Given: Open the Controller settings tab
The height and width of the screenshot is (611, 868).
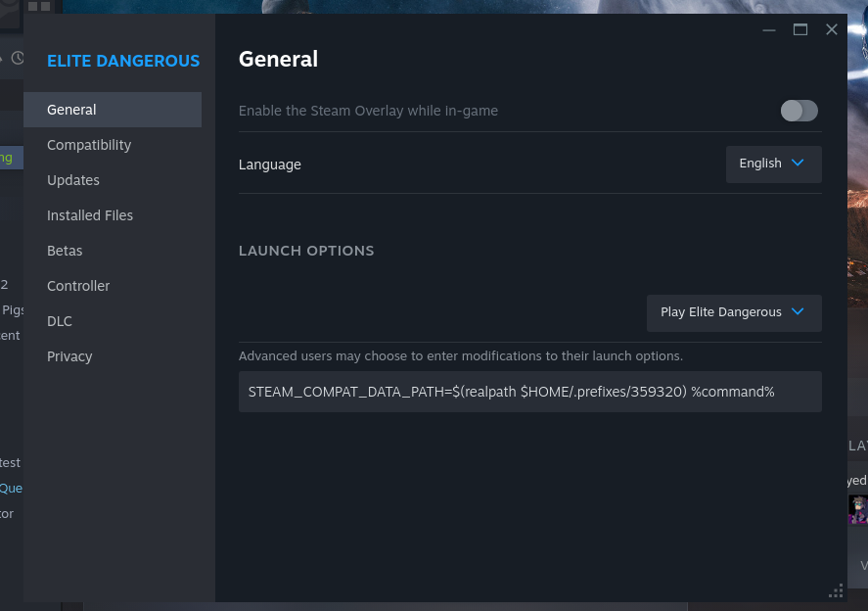Looking at the screenshot, I should [113, 286].
